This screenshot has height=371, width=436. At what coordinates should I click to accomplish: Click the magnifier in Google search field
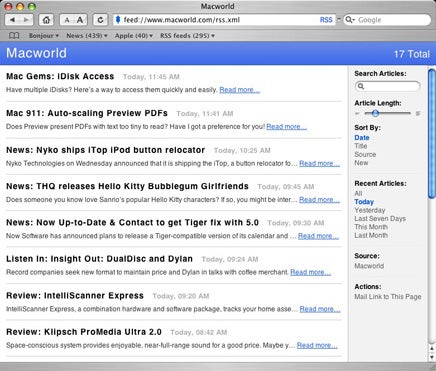click(350, 20)
